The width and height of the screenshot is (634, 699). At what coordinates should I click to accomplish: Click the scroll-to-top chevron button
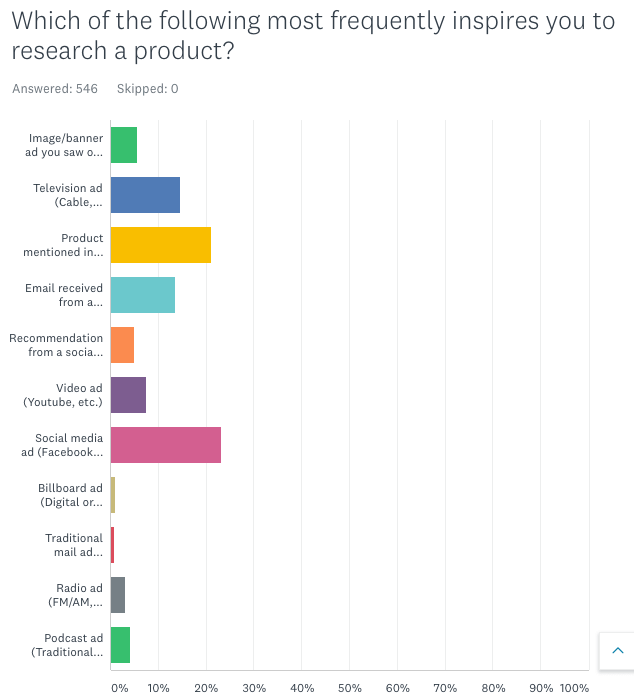click(615, 652)
